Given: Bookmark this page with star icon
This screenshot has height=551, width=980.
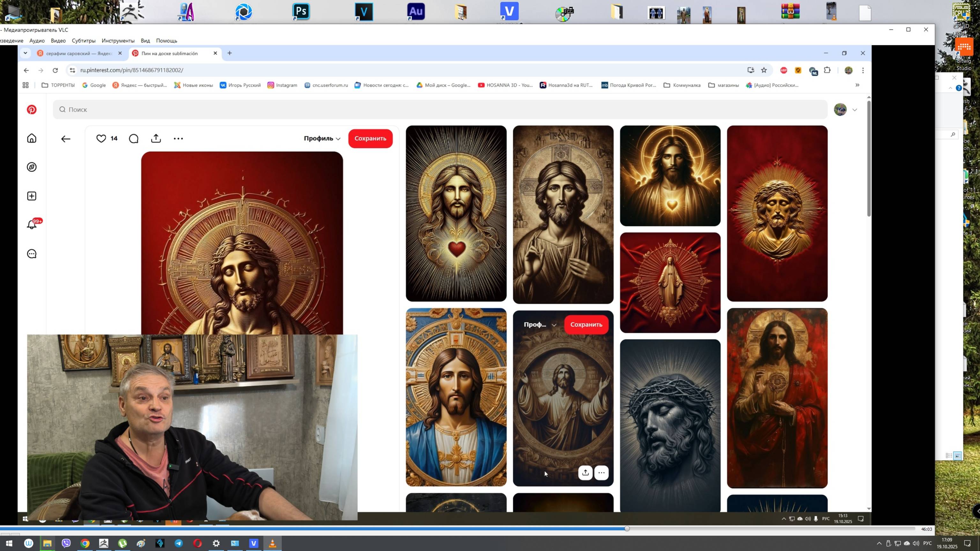Looking at the screenshot, I should pyautogui.click(x=764, y=70).
